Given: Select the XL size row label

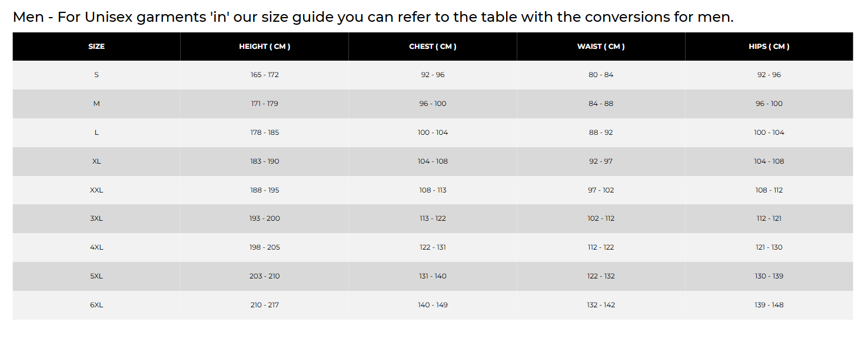Looking at the screenshot, I should click(x=97, y=161).
